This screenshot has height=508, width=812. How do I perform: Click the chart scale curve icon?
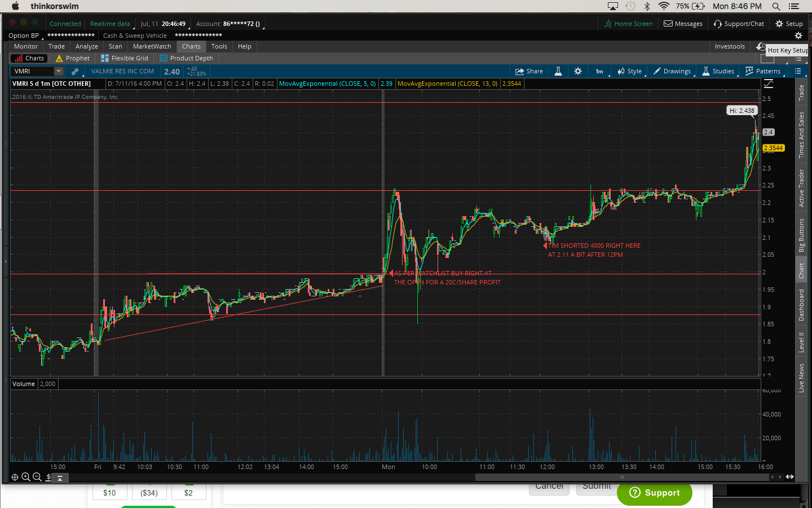click(769, 84)
